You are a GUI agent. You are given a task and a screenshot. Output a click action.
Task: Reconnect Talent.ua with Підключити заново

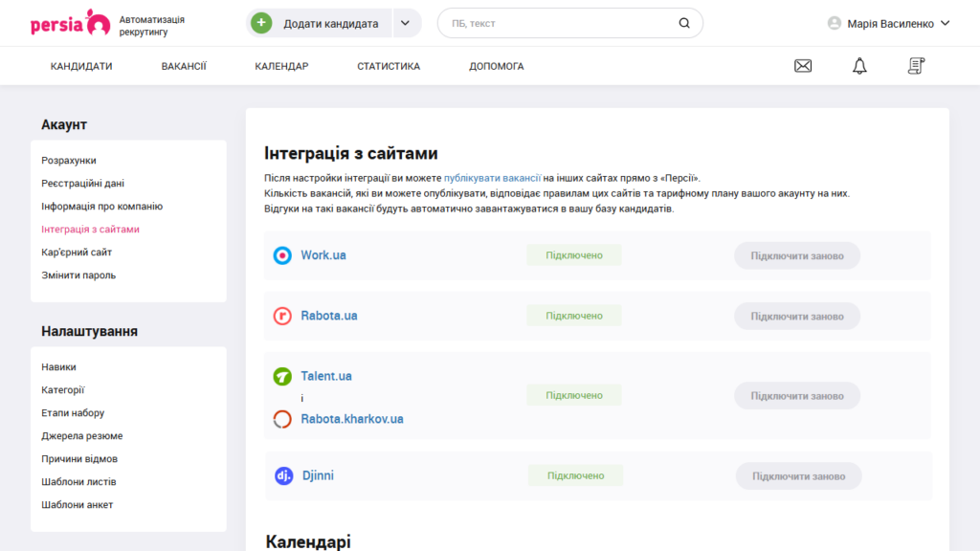[797, 395]
